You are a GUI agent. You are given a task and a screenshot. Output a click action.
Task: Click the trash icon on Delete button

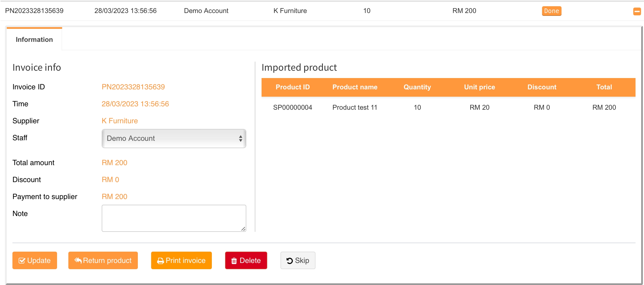click(234, 261)
